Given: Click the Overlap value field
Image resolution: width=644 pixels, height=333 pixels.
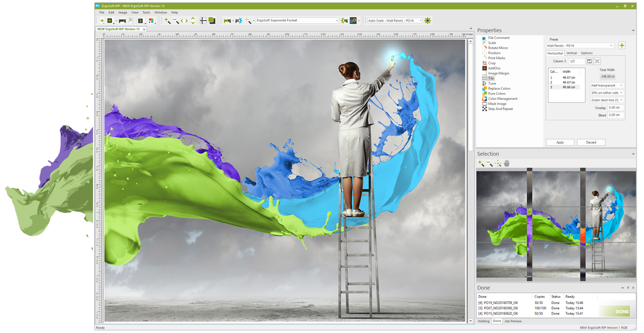Looking at the screenshot, I should coord(615,107).
